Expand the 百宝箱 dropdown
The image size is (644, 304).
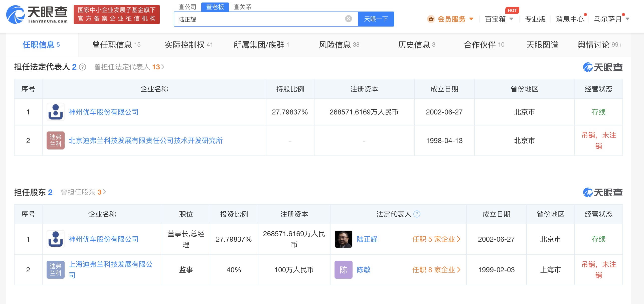pyautogui.click(x=511, y=19)
